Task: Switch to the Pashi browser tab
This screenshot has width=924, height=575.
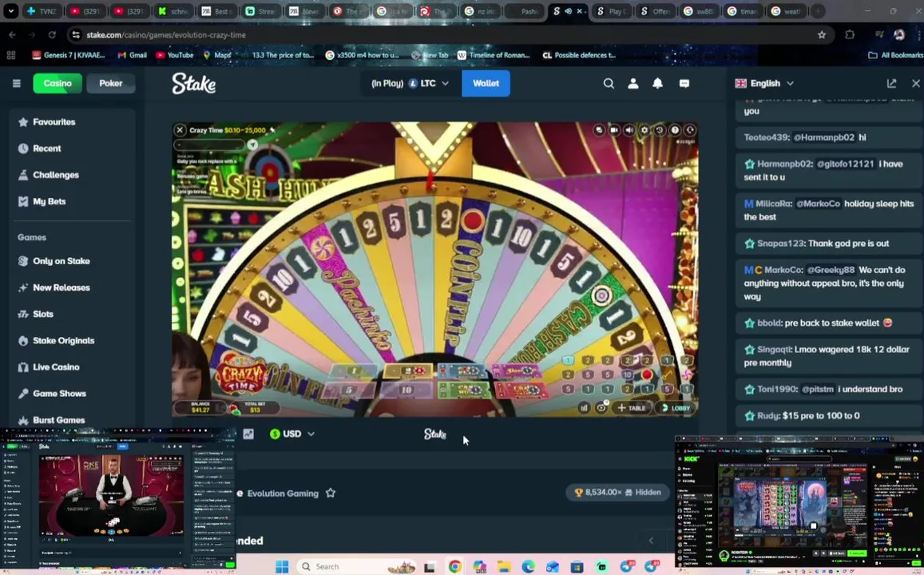Action: click(x=523, y=10)
